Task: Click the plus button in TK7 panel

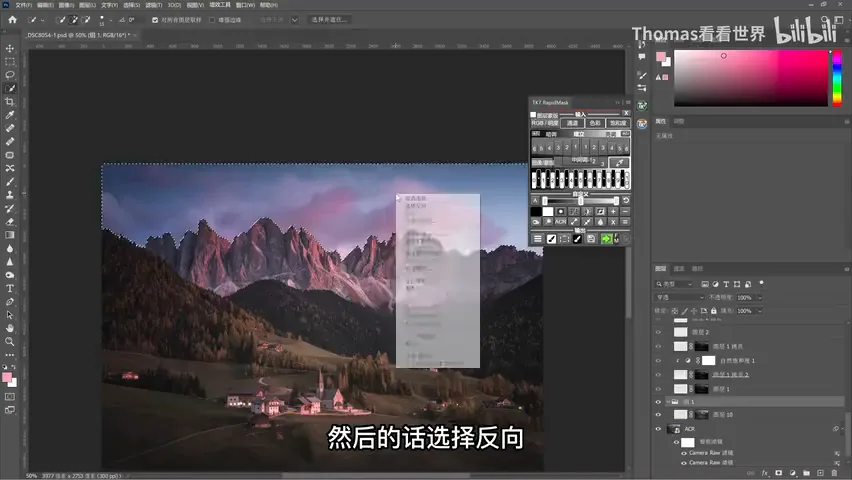Action: pyautogui.click(x=613, y=211)
